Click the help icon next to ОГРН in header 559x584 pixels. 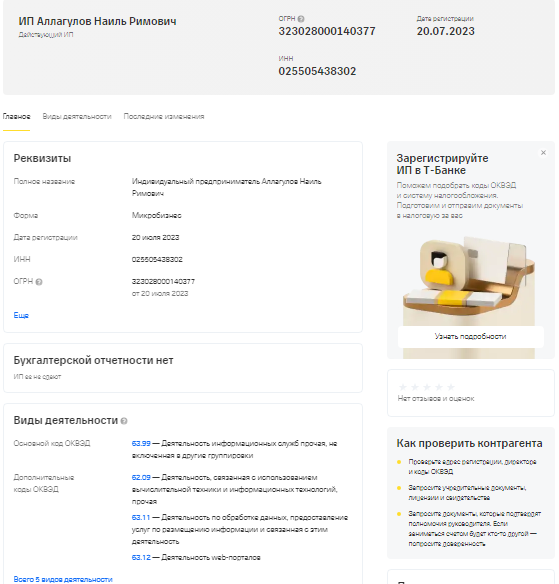pyautogui.click(x=301, y=19)
